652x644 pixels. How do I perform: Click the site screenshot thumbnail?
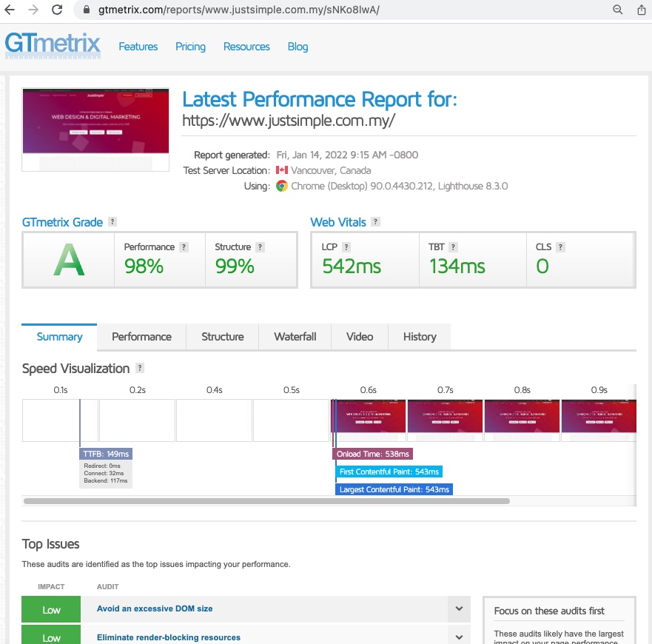point(95,130)
